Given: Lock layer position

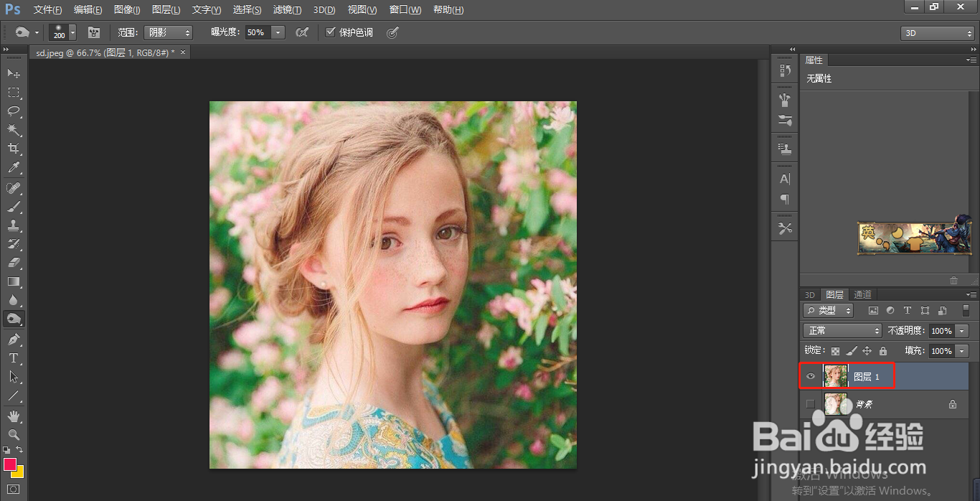Looking at the screenshot, I should pyautogui.click(x=867, y=351).
